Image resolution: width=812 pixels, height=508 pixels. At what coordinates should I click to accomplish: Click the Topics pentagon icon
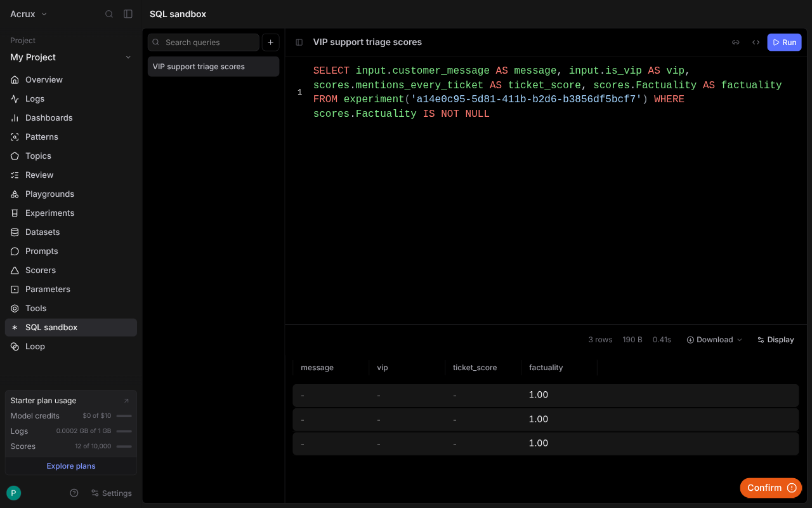tap(15, 156)
